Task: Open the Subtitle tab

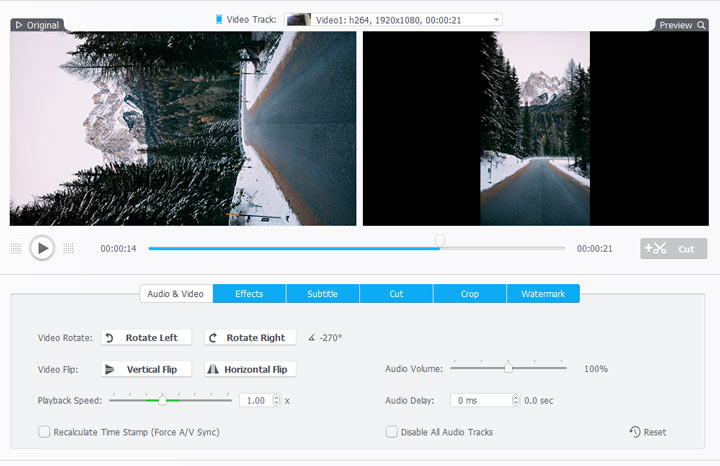Action: pyautogui.click(x=323, y=294)
